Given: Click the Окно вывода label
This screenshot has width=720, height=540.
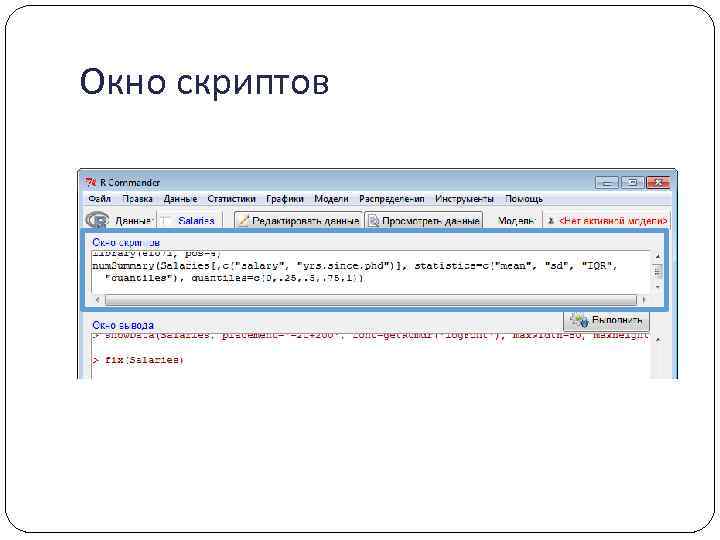Looking at the screenshot, I should 123,325.
